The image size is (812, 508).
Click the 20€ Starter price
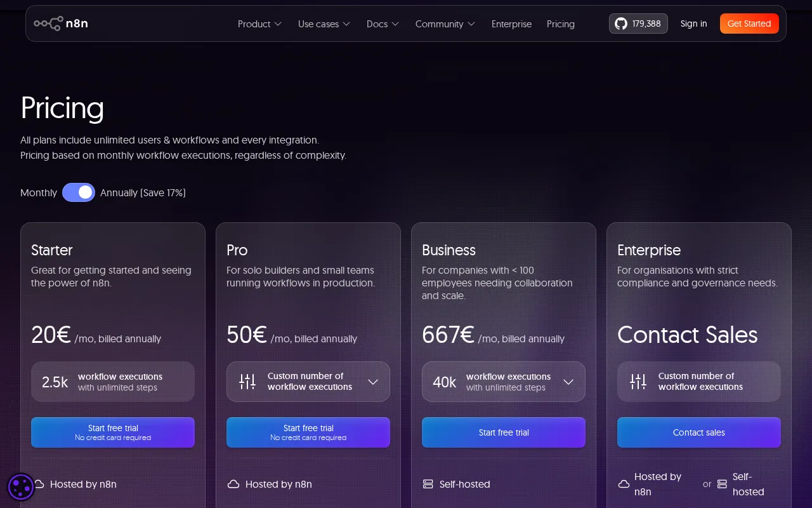[x=51, y=335]
